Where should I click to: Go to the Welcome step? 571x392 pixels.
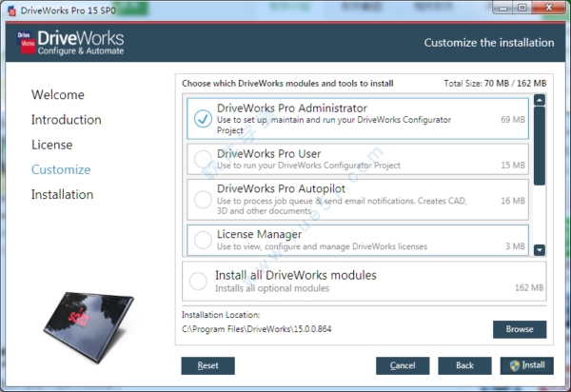tap(58, 94)
